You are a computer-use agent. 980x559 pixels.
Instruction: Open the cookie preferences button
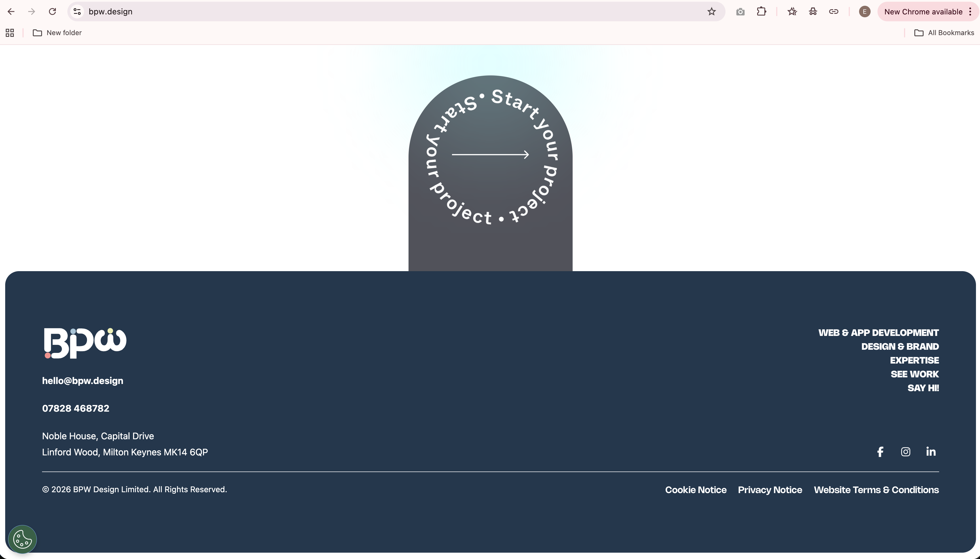coord(22,539)
